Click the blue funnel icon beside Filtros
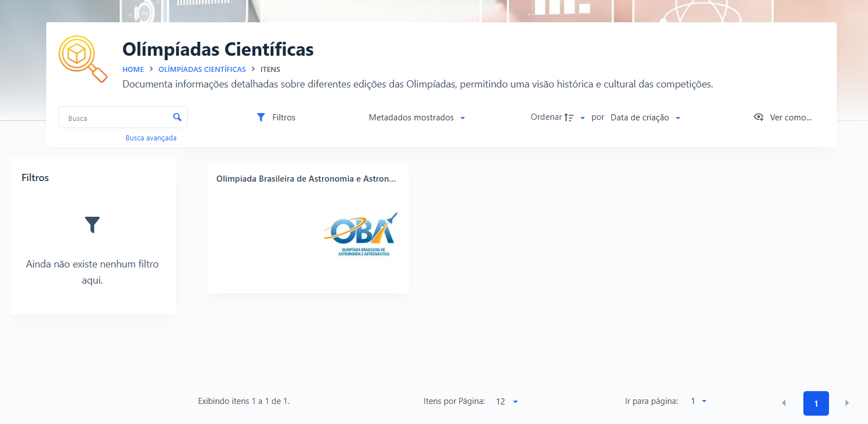 [261, 118]
